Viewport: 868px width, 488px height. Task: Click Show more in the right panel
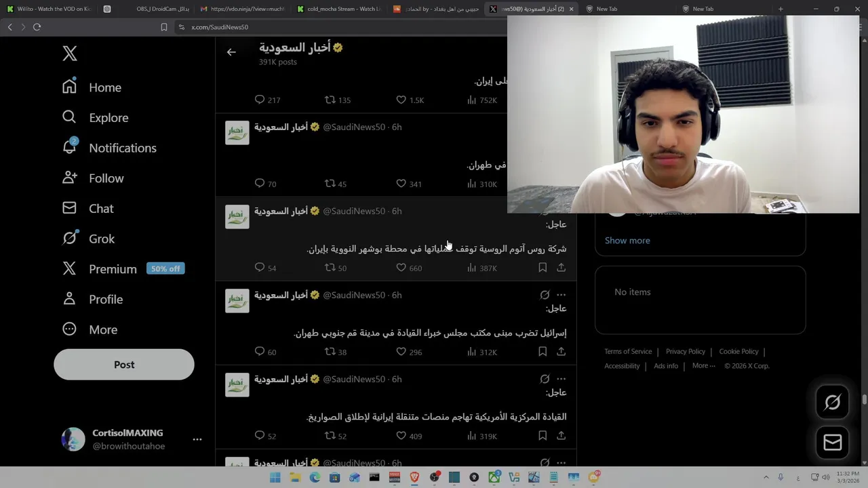(627, 240)
